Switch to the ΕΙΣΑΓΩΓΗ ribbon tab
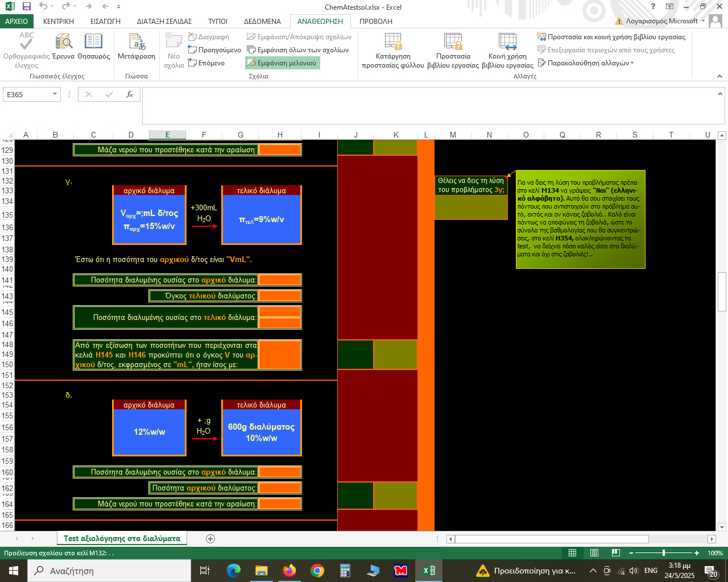This screenshot has height=582, width=728. click(105, 21)
